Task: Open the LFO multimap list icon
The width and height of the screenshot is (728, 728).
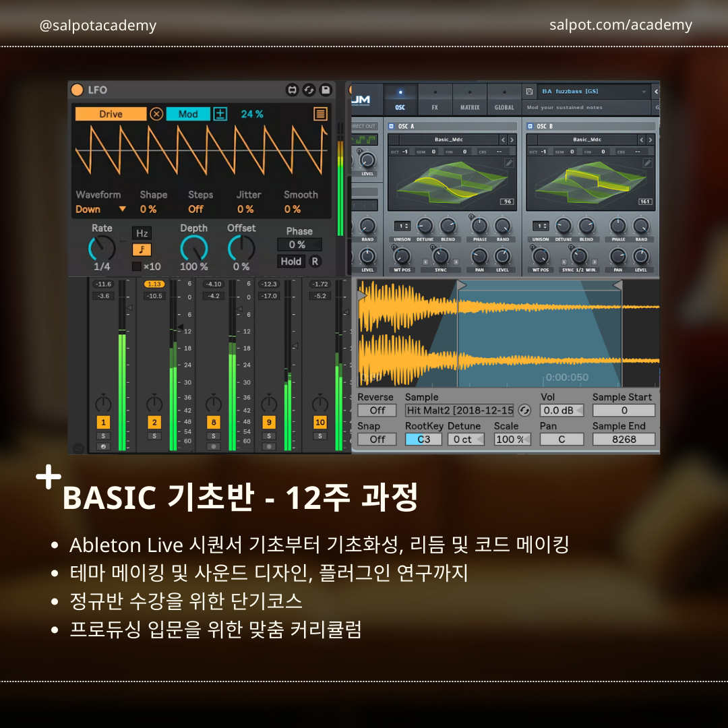Action: point(320,114)
